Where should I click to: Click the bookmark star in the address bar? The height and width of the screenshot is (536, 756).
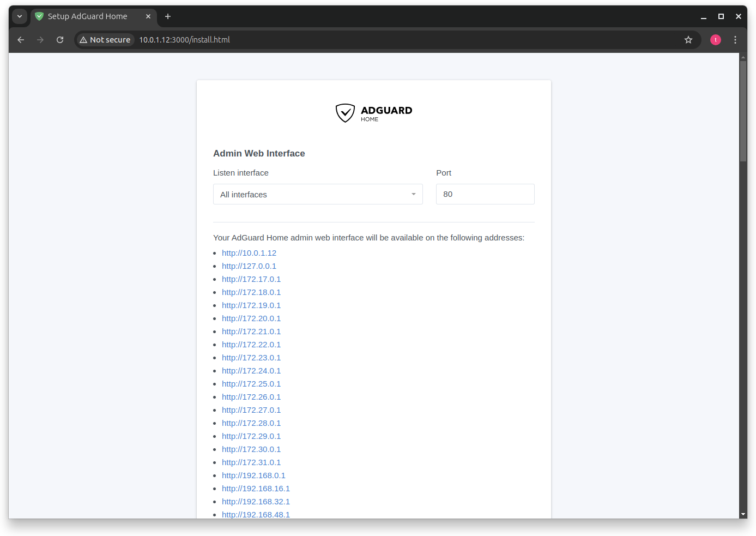click(x=688, y=39)
